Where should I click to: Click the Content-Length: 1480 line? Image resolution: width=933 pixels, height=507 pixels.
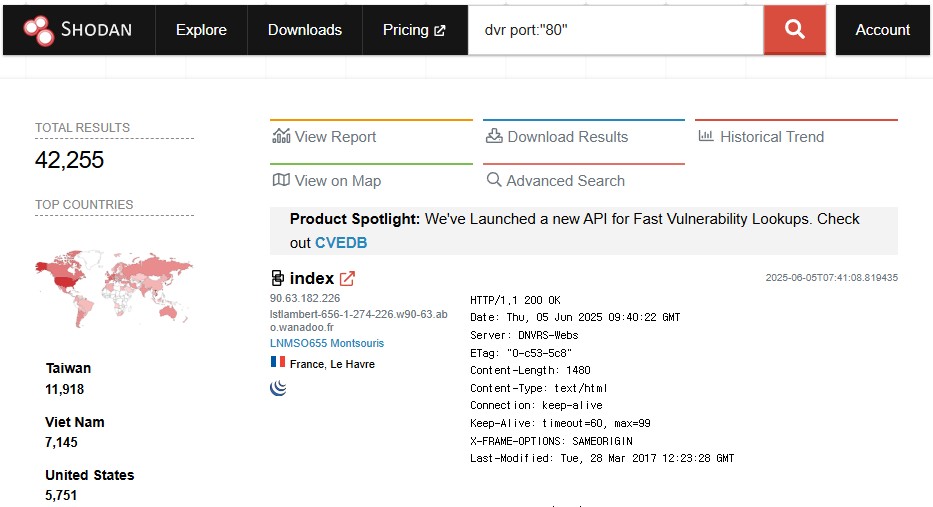tap(530, 370)
